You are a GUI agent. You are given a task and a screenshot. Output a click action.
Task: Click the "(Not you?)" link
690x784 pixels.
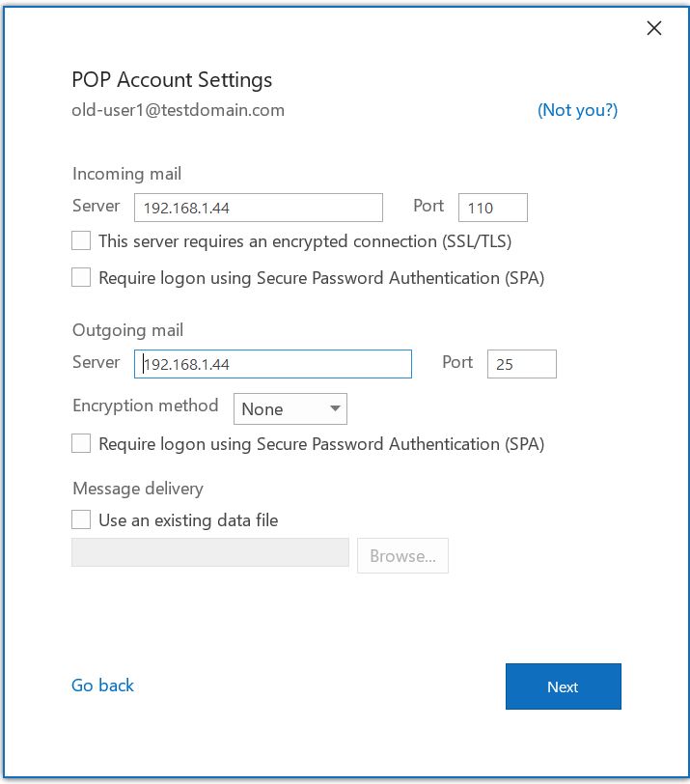coord(577,110)
